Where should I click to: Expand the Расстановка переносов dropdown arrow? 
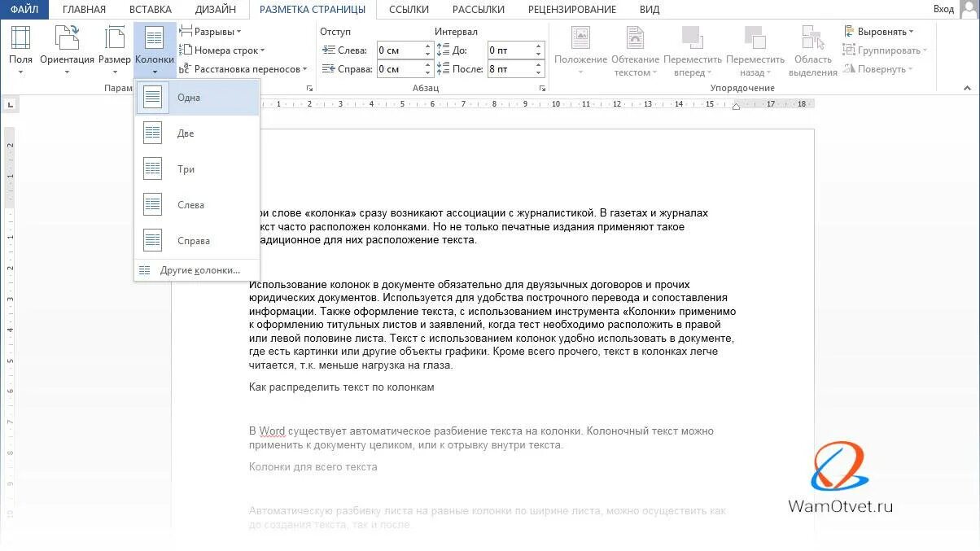[x=304, y=70]
